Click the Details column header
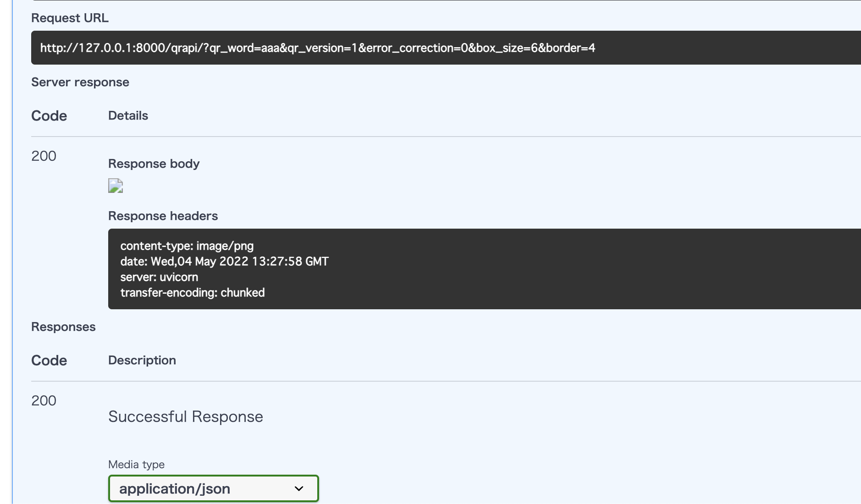The width and height of the screenshot is (861, 504). [x=128, y=115]
